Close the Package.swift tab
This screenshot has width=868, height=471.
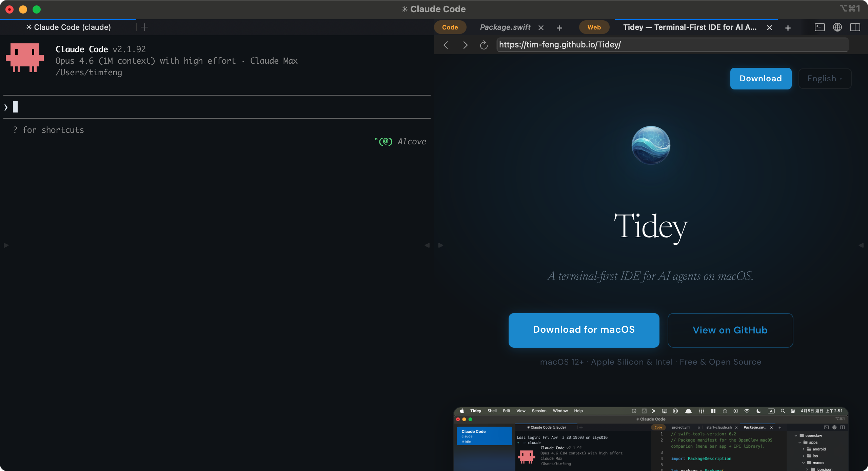[x=541, y=27]
